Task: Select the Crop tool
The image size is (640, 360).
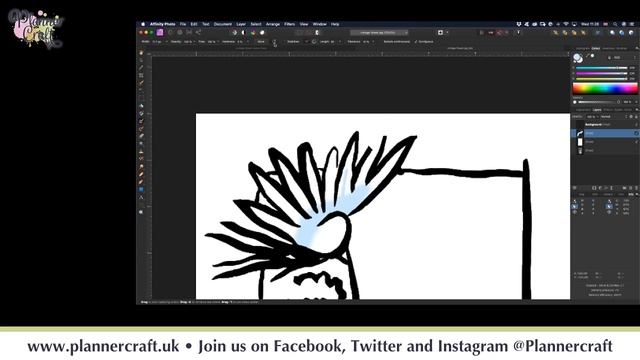Action: click(x=141, y=76)
